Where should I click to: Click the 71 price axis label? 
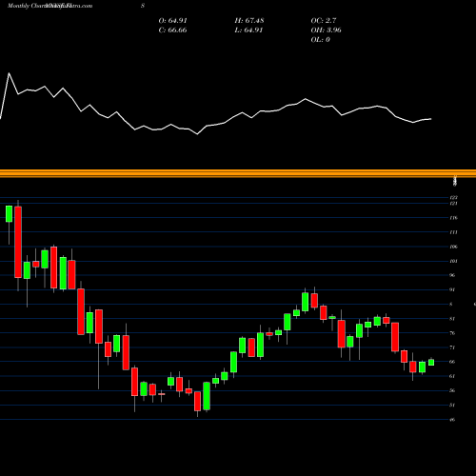pyautogui.click(x=452, y=347)
